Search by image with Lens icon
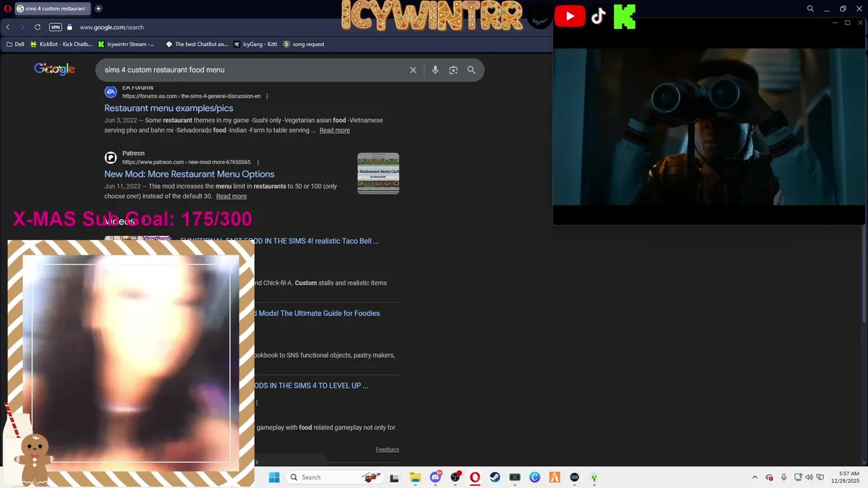 pyautogui.click(x=453, y=70)
